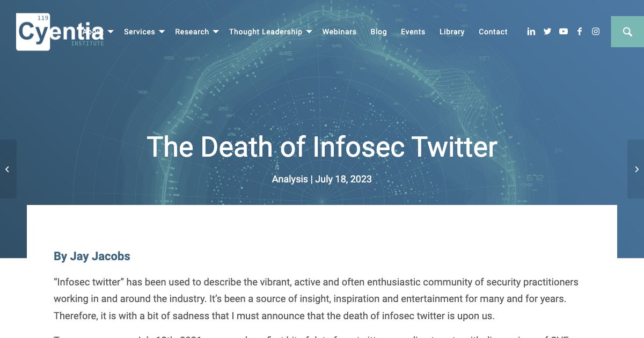This screenshot has width=644, height=338.
Task: Open the Library section
Action: click(x=451, y=32)
